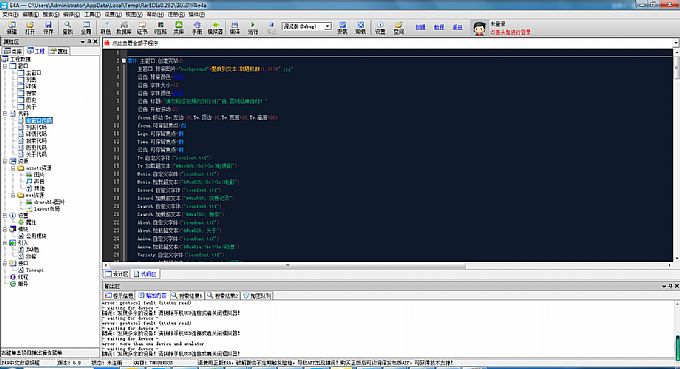Viewport: 680px width, 369px height.
Task: Select 列表代码 in the project tree
Action: tap(36, 127)
